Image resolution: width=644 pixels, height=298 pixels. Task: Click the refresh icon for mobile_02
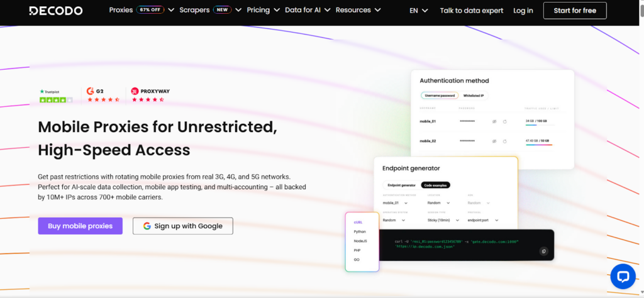coord(504,141)
